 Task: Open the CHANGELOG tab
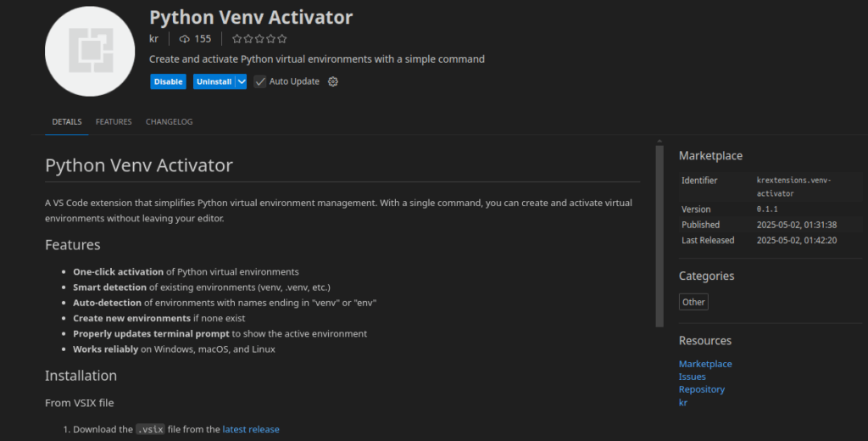point(169,122)
